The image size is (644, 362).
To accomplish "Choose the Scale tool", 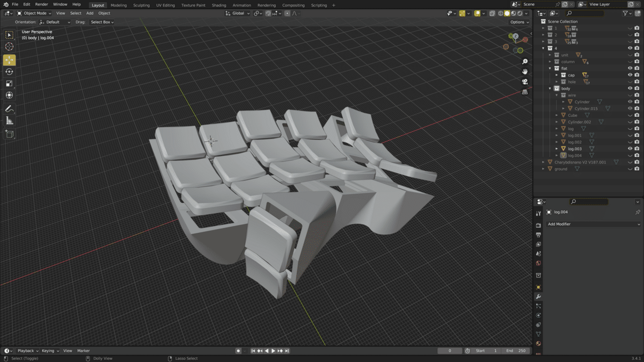I will [x=10, y=83].
